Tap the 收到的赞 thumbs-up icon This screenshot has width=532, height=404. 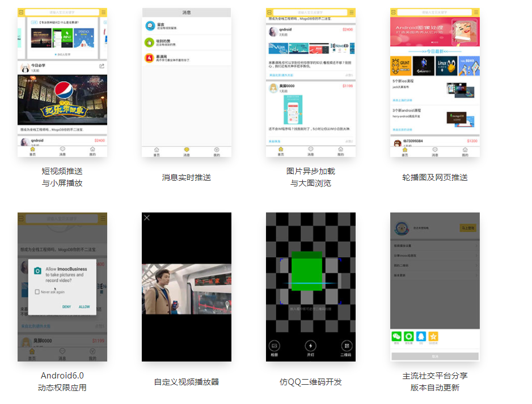pos(150,42)
